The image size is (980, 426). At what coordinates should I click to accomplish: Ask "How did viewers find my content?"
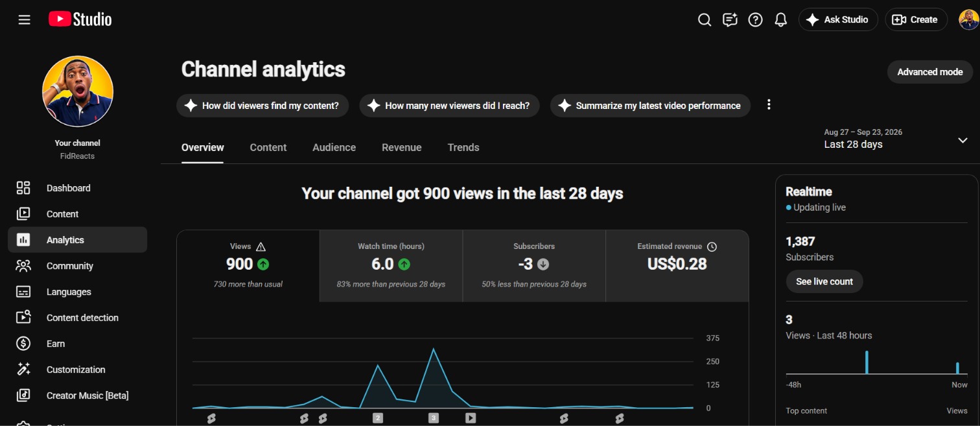tap(262, 106)
